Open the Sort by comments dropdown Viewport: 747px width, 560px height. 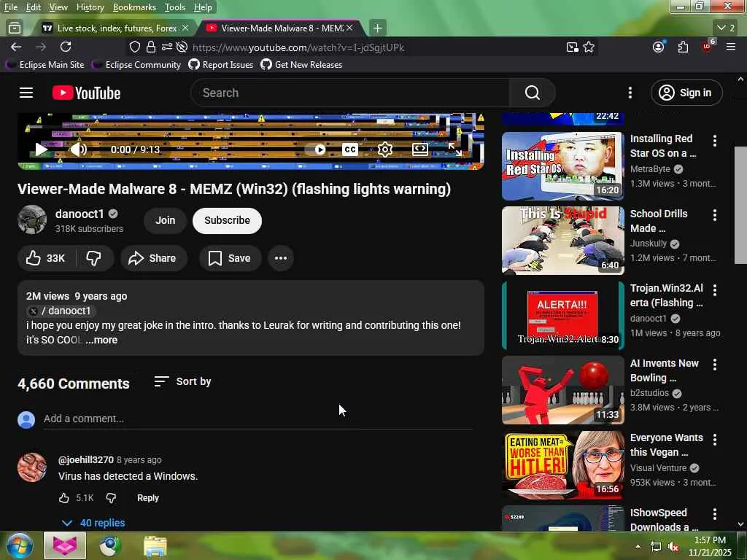click(183, 381)
